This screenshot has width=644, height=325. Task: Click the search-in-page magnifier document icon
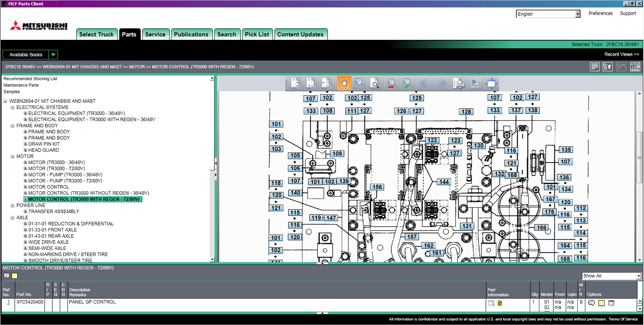point(375,84)
